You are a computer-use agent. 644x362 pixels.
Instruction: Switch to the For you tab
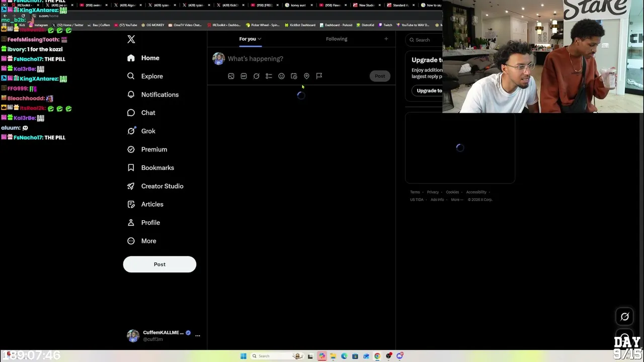click(x=250, y=39)
